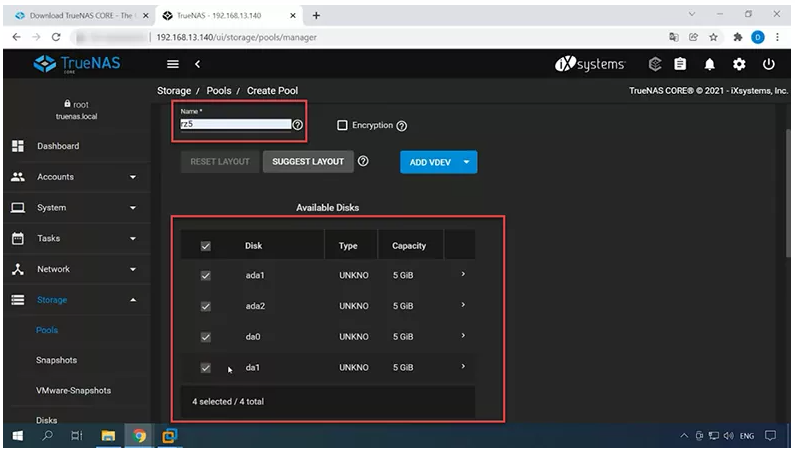Open Windows Start menu

click(18, 436)
